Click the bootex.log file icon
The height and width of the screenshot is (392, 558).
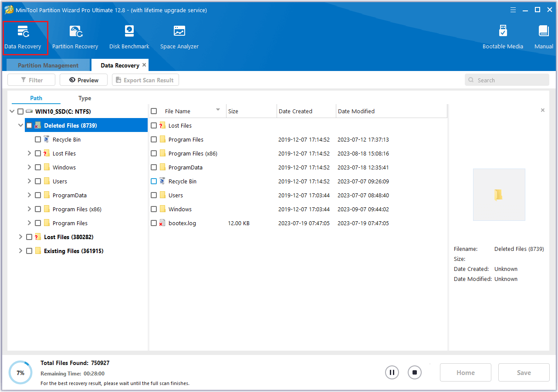(x=162, y=223)
